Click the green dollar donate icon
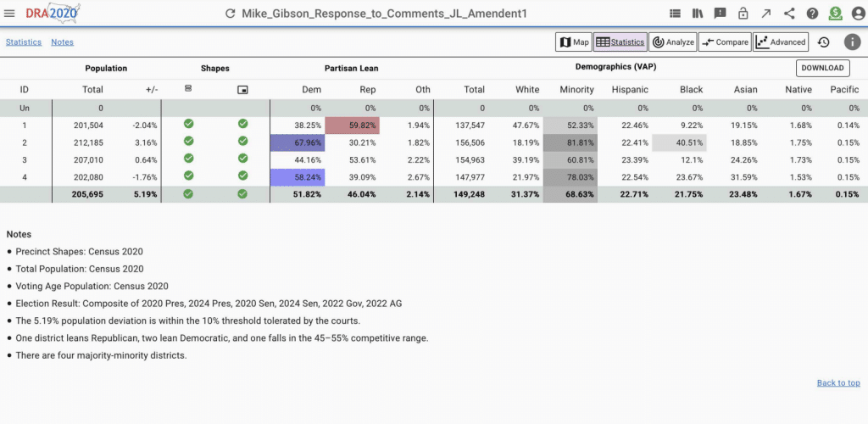Viewport: 868px width, 424px height. click(835, 14)
